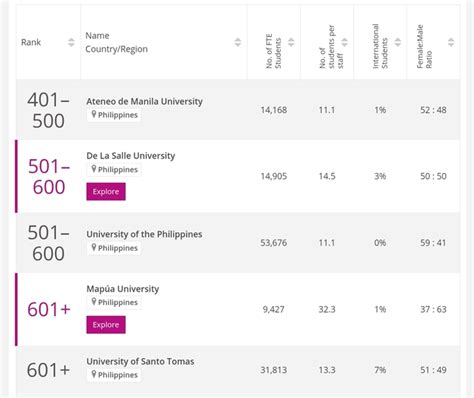
Task: Click the 401–500 rank cell
Action: pos(48,110)
